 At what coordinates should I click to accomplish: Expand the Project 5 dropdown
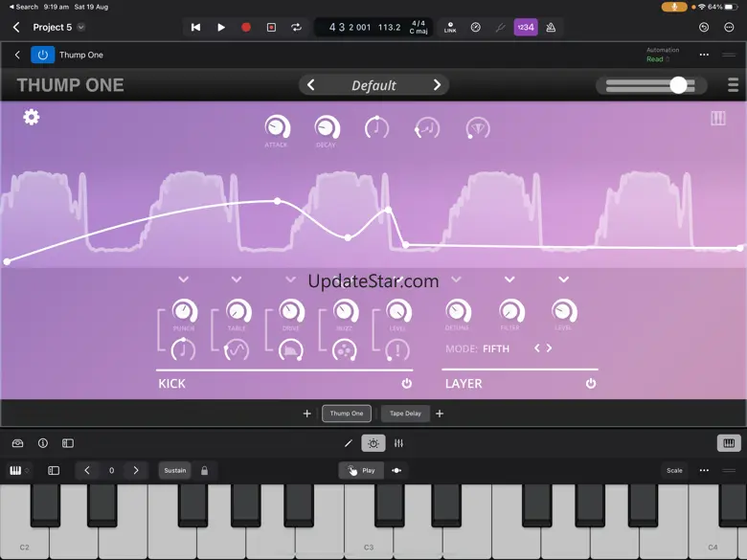coord(81,27)
